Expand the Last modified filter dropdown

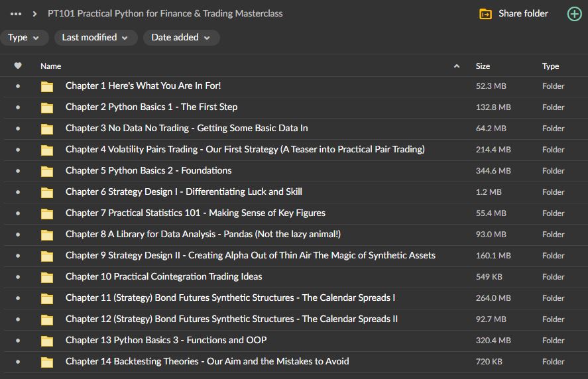pyautogui.click(x=95, y=38)
